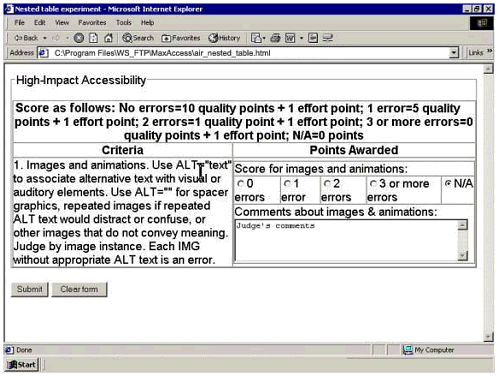
Task: Click comments box scroll up arrow
Action: coord(462,225)
